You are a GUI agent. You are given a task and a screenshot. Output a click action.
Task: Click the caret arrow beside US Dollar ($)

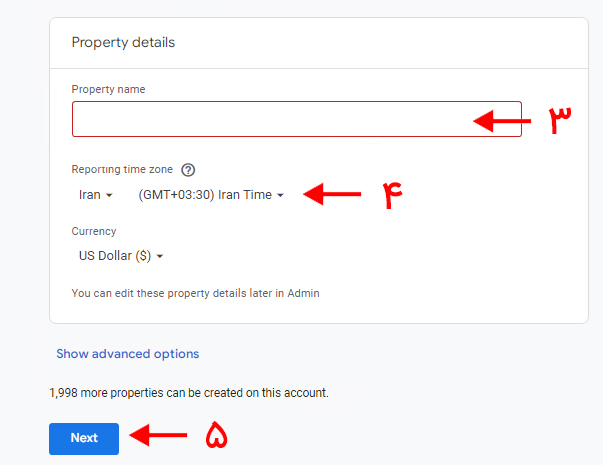[x=160, y=257]
